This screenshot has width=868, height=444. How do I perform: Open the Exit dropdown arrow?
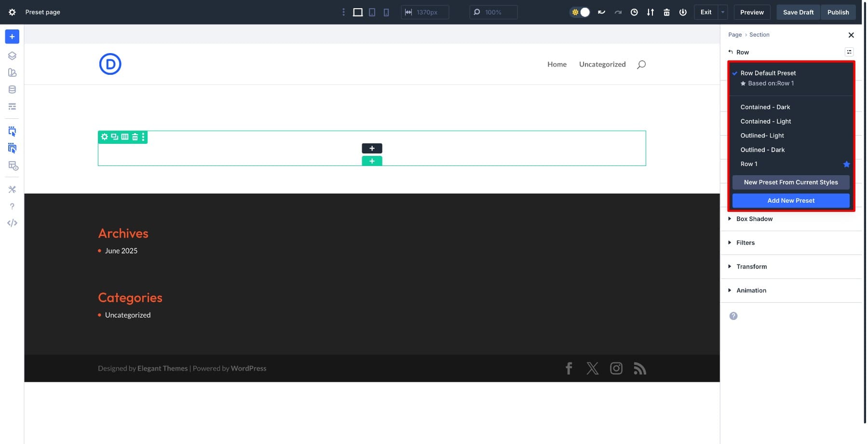point(722,13)
